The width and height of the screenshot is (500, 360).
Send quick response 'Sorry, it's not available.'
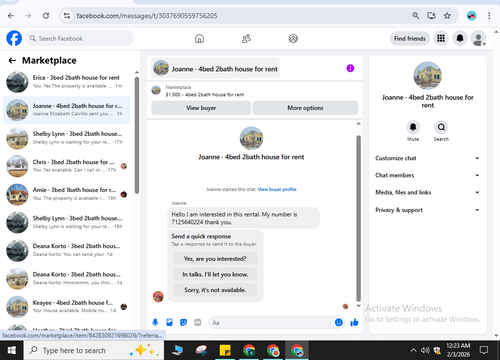[x=215, y=290]
